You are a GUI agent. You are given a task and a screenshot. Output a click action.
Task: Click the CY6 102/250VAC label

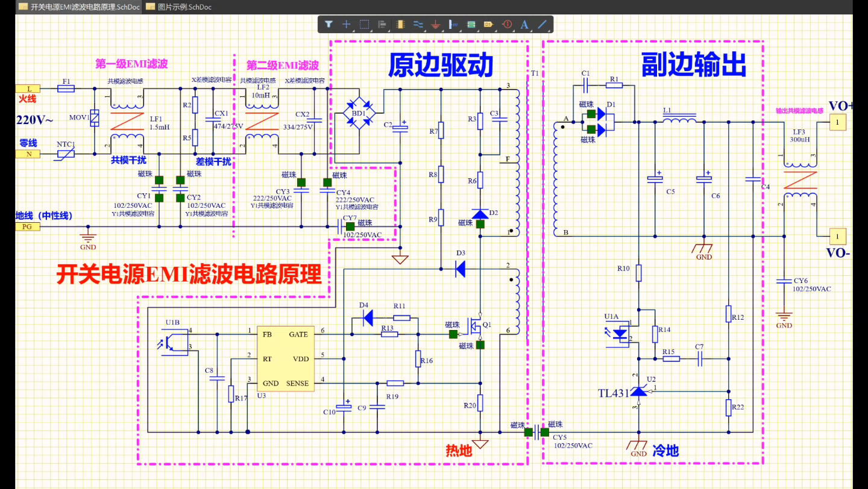pyautogui.click(x=812, y=285)
